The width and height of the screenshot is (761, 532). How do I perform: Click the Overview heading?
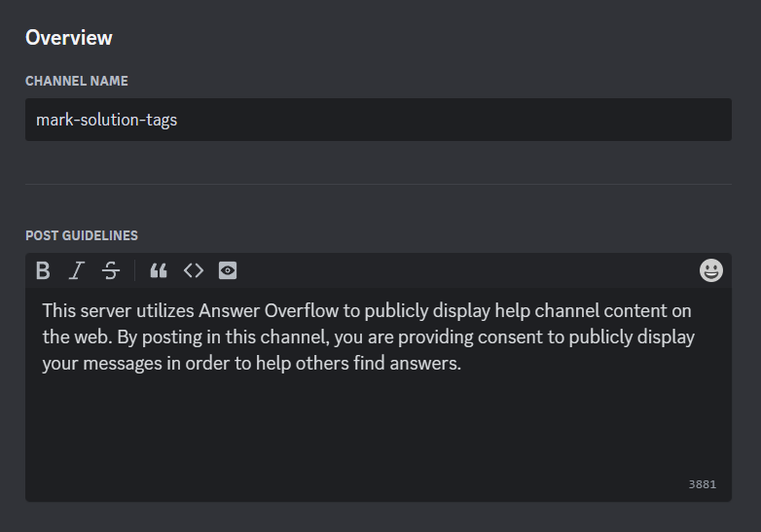(x=69, y=38)
